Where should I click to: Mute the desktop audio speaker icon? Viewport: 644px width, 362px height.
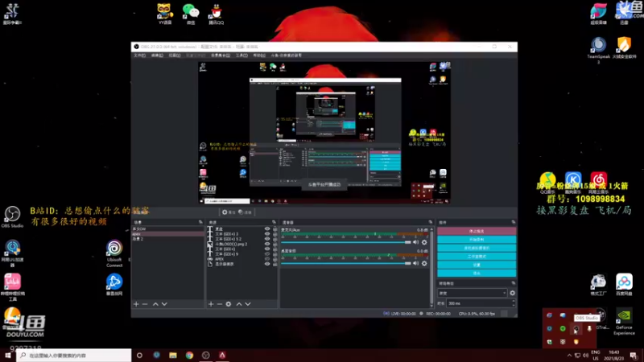coord(416,263)
